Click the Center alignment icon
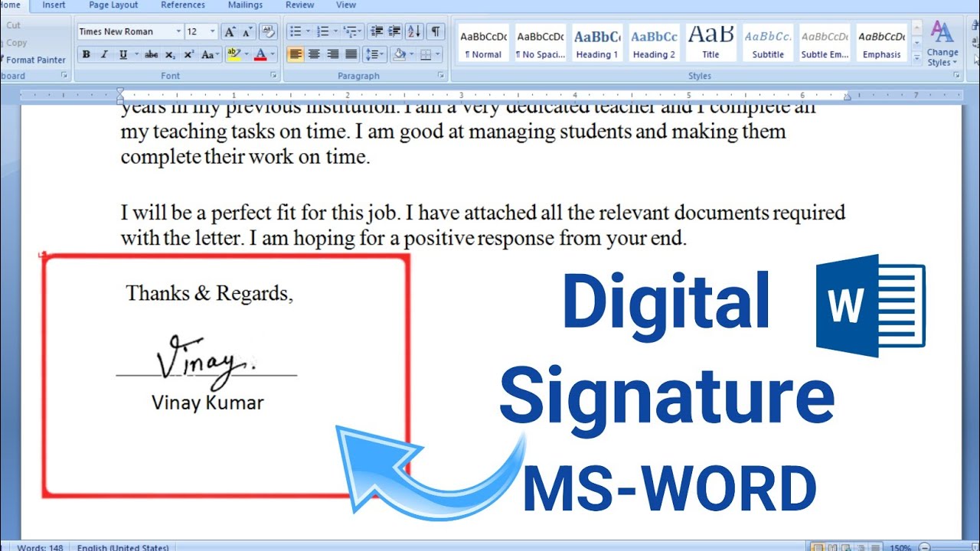 pyautogui.click(x=314, y=54)
